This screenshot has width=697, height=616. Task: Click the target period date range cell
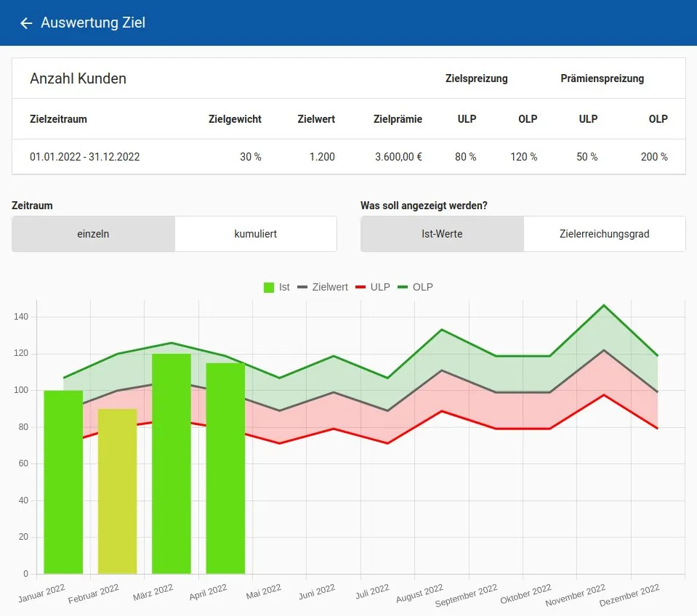pos(85,157)
